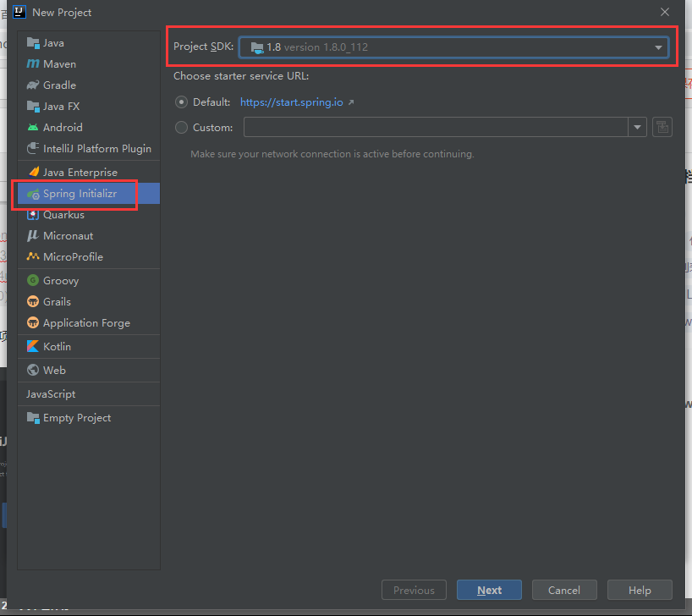The image size is (692, 616).
Task: Click the Next button
Action: click(489, 590)
